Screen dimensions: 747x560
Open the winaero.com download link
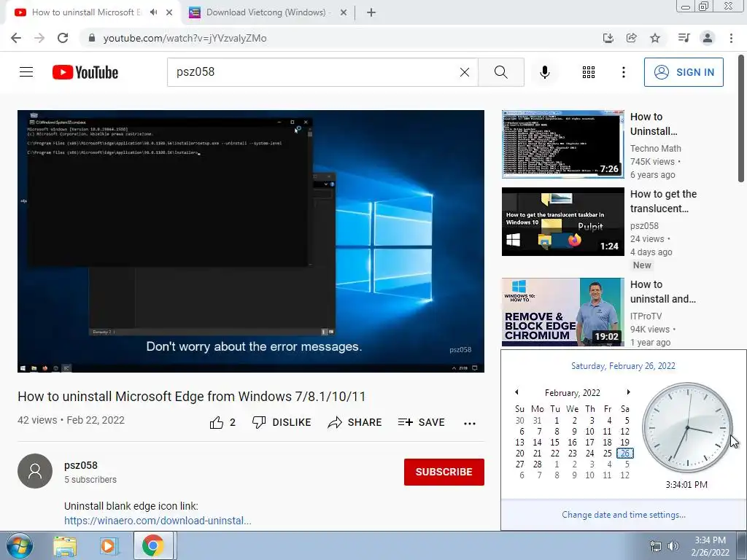[158, 521]
